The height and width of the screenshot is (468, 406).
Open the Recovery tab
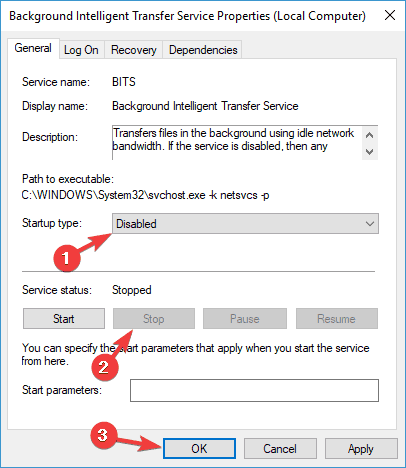134,50
